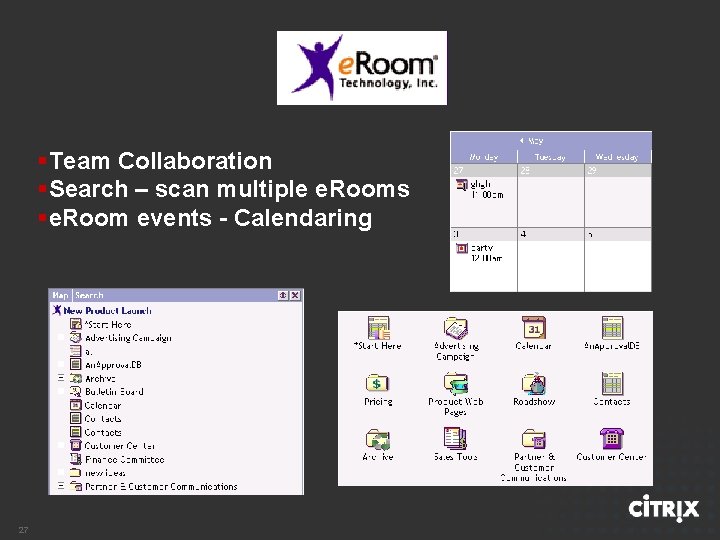Viewport: 720px width, 540px height.
Task: Switch to the Map tab
Action: click(x=60, y=295)
